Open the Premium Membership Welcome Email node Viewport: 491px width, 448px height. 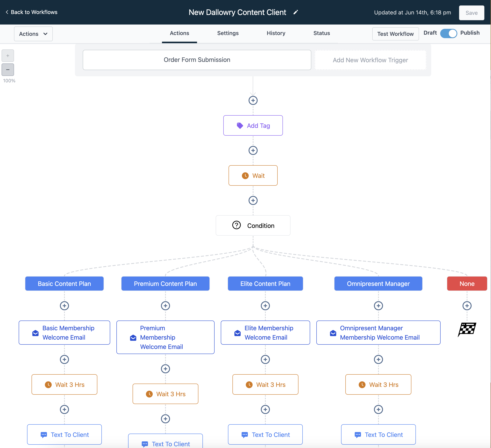(x=165, y=337)
